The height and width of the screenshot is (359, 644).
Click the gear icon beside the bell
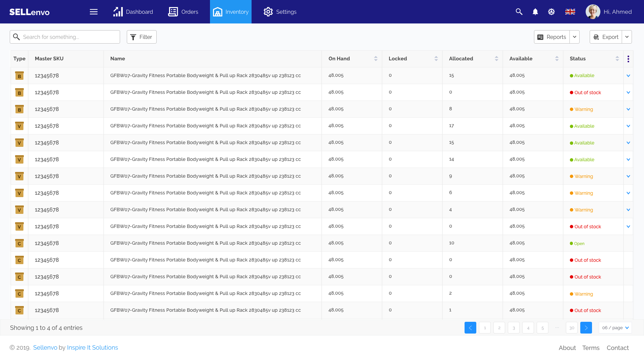pyautogui.click(x=551, y=12)
